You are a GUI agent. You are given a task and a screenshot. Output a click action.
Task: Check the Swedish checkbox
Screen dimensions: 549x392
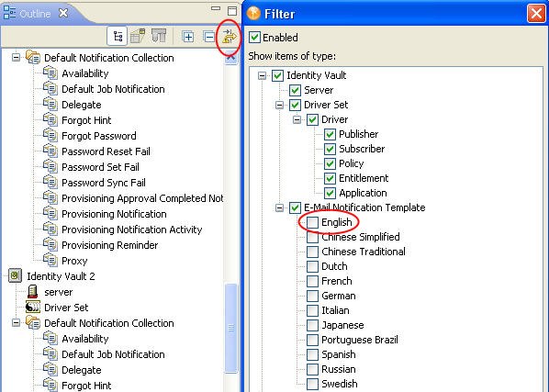pyautogui.click(x=313, y=384)
